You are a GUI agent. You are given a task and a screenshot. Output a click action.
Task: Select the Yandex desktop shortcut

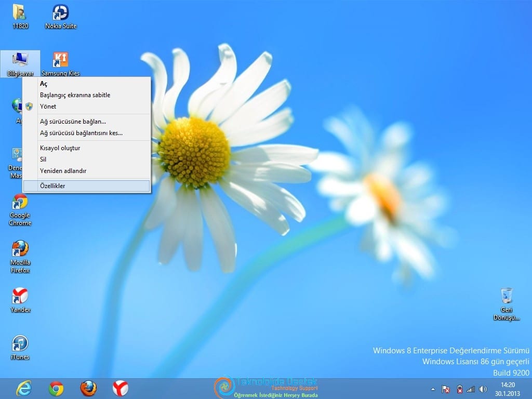20,300
